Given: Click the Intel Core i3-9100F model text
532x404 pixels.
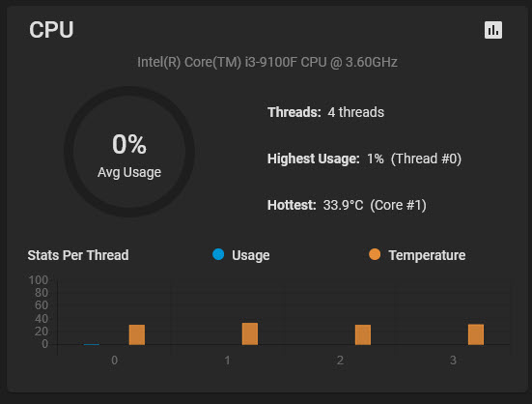Looking at the screenshot, I should (267, 63).
